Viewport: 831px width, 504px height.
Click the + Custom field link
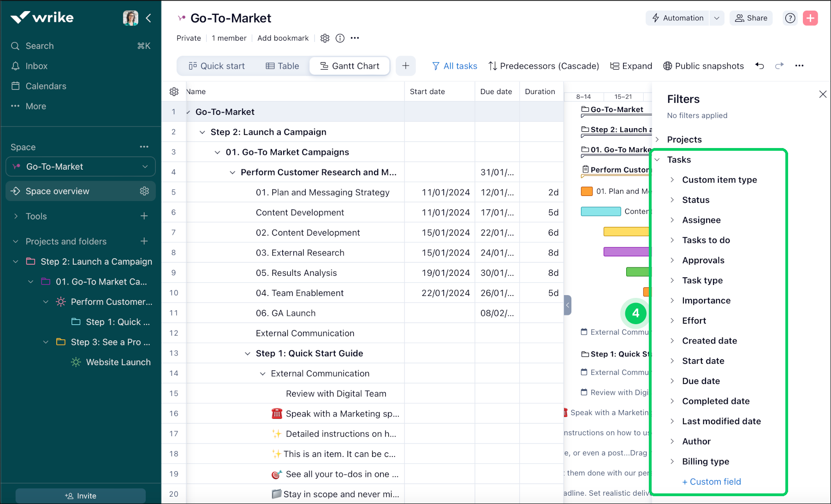(x=712, y=481)
